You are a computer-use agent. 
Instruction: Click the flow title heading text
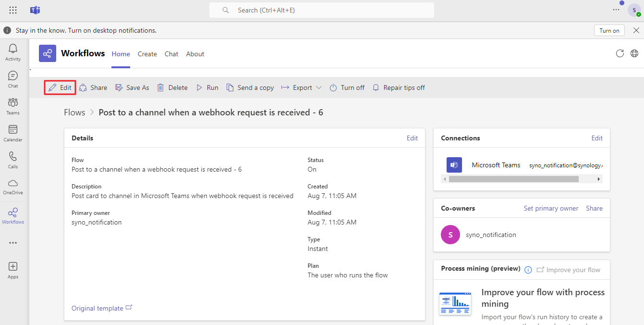(211, 112)
